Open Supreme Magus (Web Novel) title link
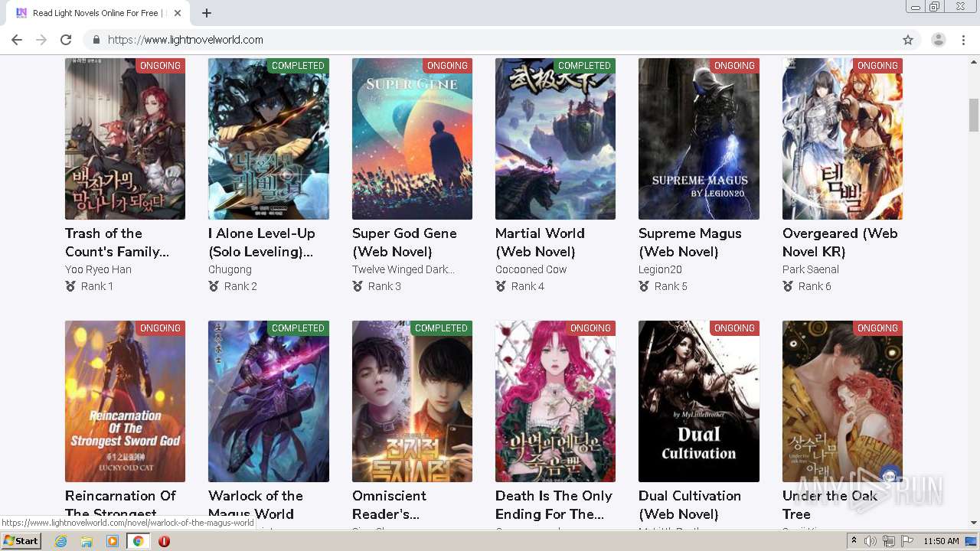980x551 pixels. pyautogui.click(x=690, y=243)
